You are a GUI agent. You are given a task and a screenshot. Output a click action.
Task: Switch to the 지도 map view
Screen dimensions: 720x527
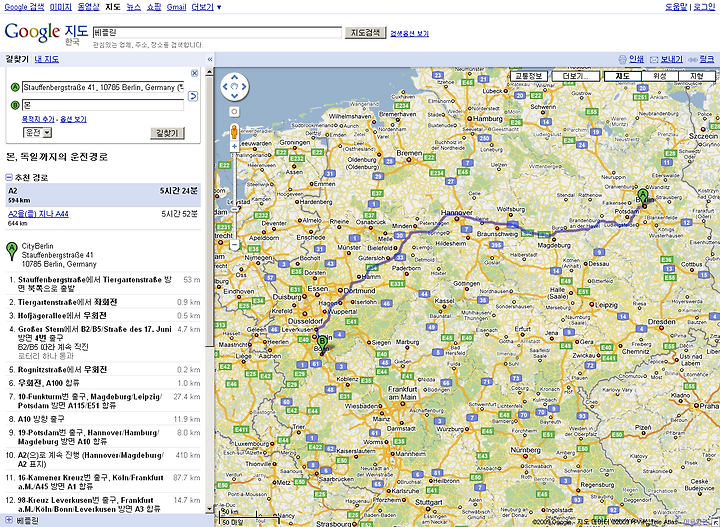pyautogui.click(x=623, y=76)
